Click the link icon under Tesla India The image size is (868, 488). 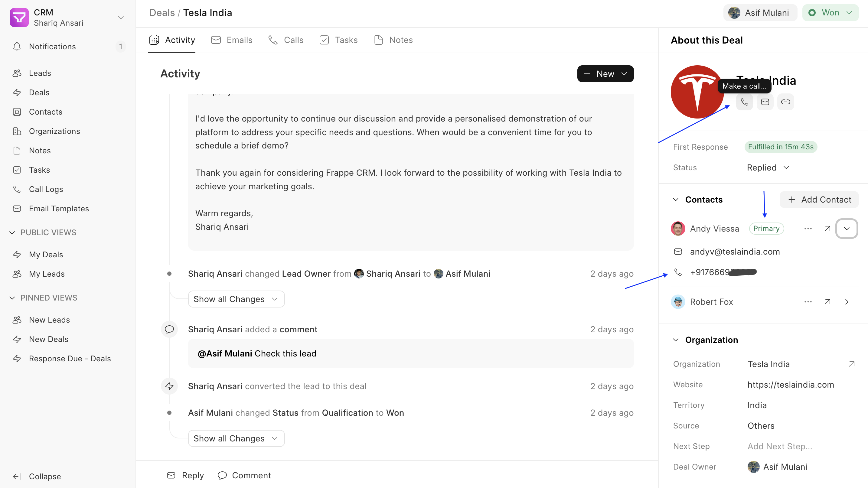coord(785,102)
